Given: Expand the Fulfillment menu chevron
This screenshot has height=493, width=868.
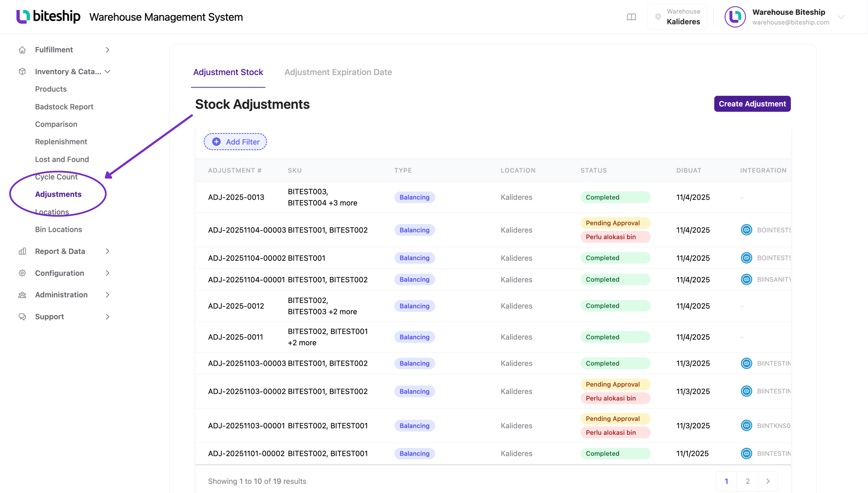Looking at the screenshot, I should (x=107, y=50).
